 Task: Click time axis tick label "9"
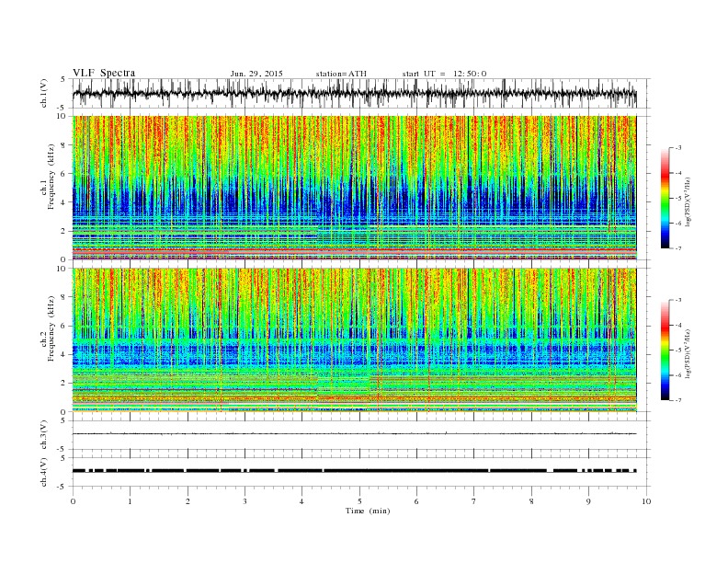pos(588,501)
